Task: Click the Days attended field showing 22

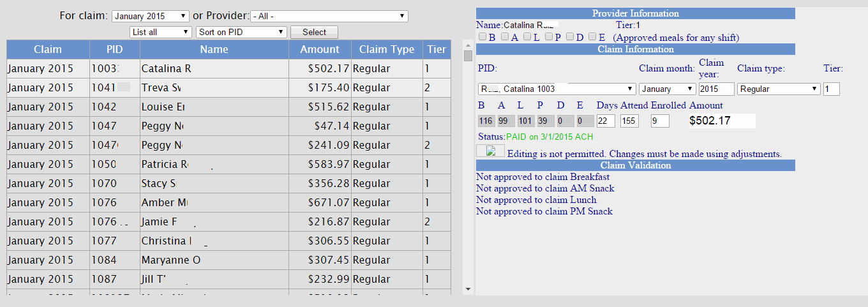Action: coord(606,121)
